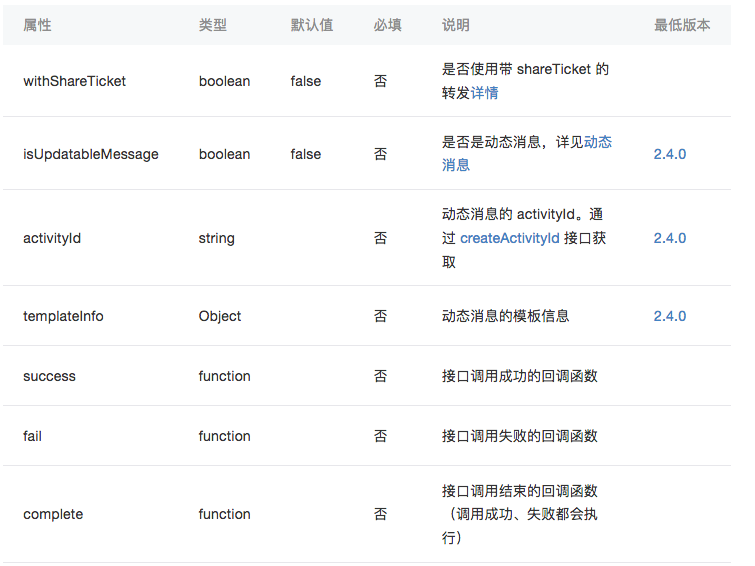The height and width of the screenshot is (566, 755).
Task: Click description 接口调用失败的回调函数
Action: coord(520,436)
